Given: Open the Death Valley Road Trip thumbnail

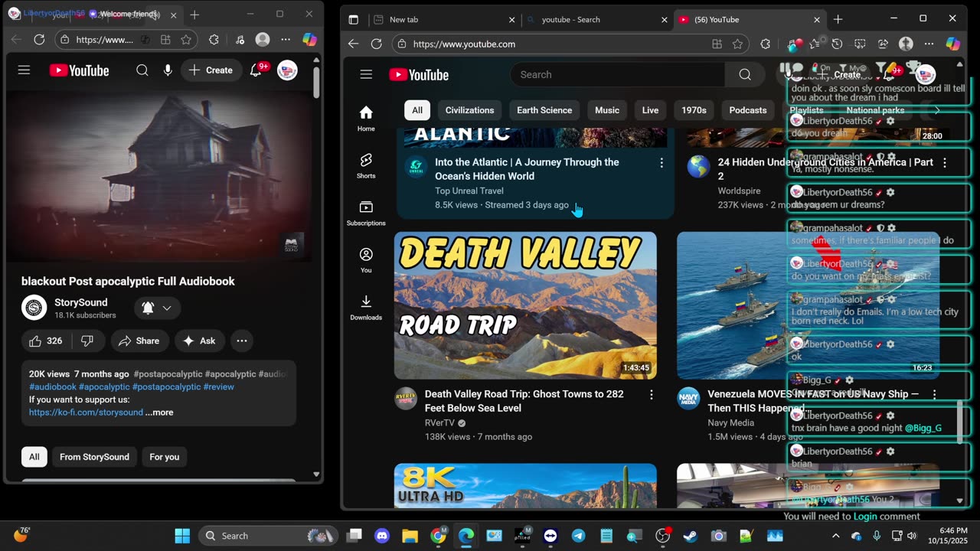Looking at the screenshot, I should (525, 305).
